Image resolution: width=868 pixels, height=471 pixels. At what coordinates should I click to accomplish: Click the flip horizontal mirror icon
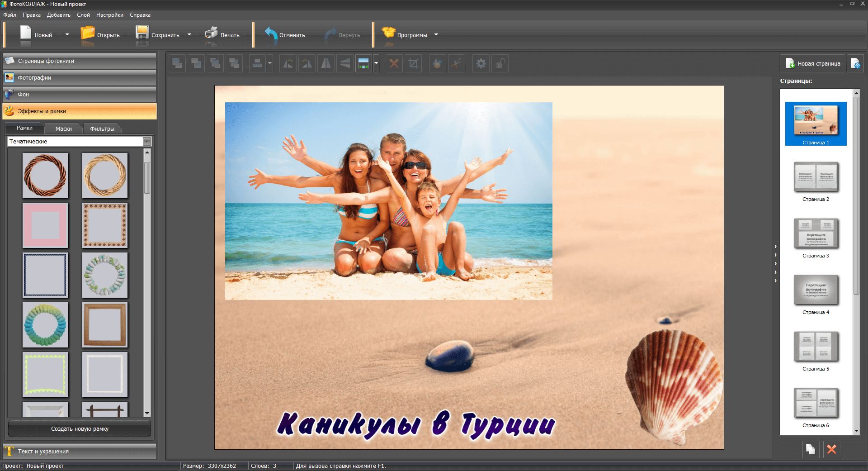(325, 64)
